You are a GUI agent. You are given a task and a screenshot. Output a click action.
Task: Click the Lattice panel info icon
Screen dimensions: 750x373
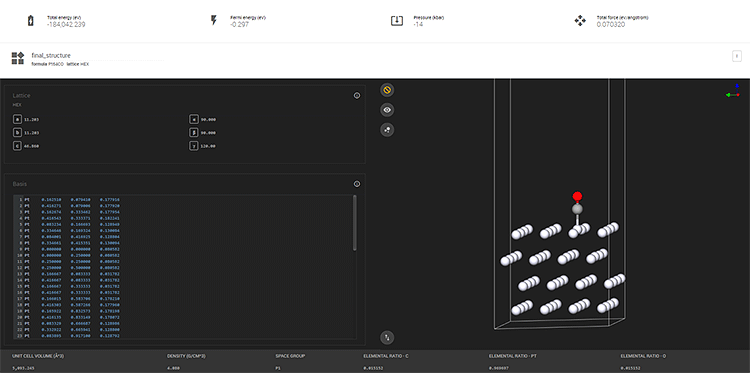pyautogui.click(x=356, y=96)
